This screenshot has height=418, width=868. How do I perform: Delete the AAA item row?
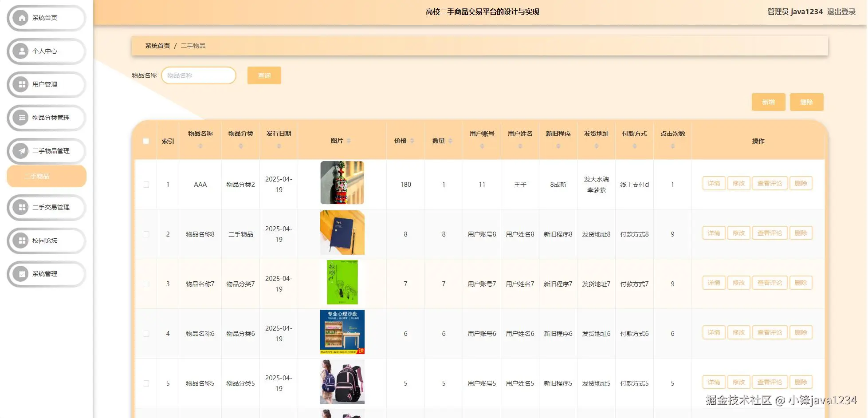click(801, 183)
